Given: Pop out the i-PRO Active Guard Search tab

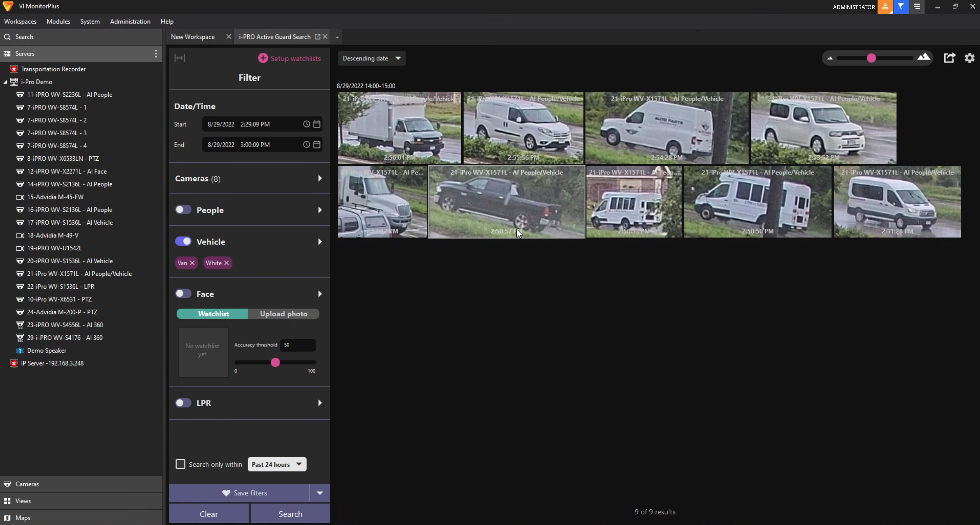Looking at the screenshot, I should (x=317, y=36).
